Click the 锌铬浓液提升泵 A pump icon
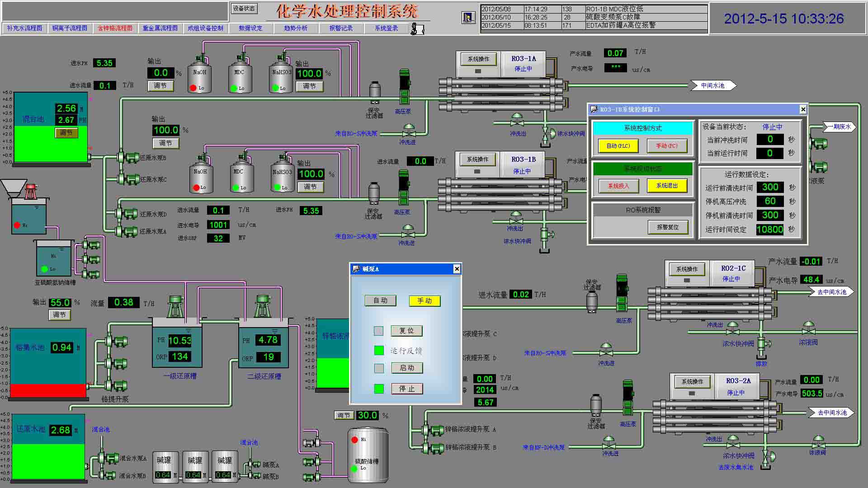 tap(434, 430)
